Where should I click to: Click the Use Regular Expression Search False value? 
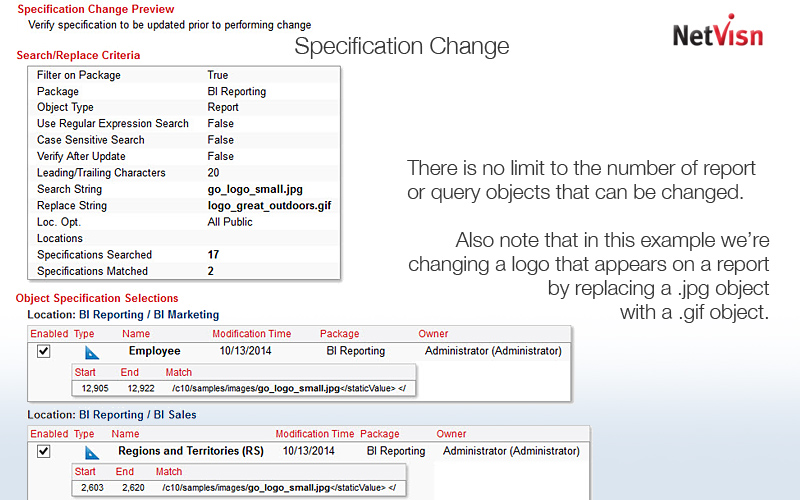click(220, 123)
